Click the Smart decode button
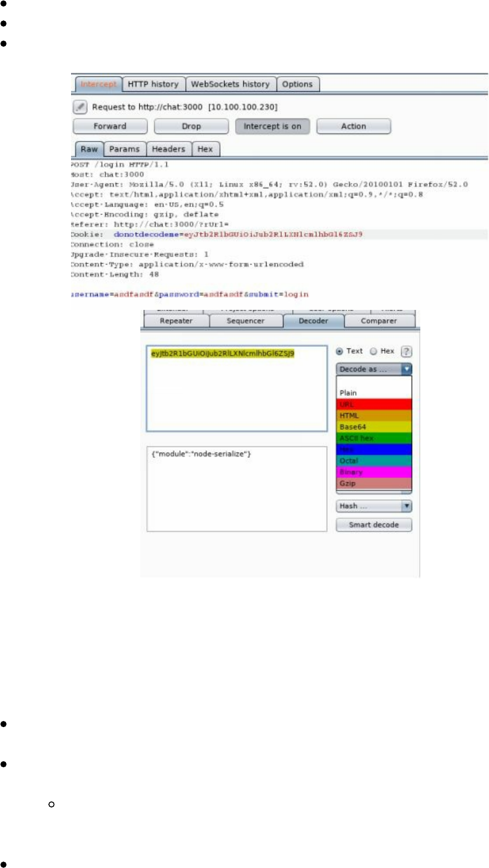Image resolution: width=489 pixels, height=868 pixels. point(374,525)
